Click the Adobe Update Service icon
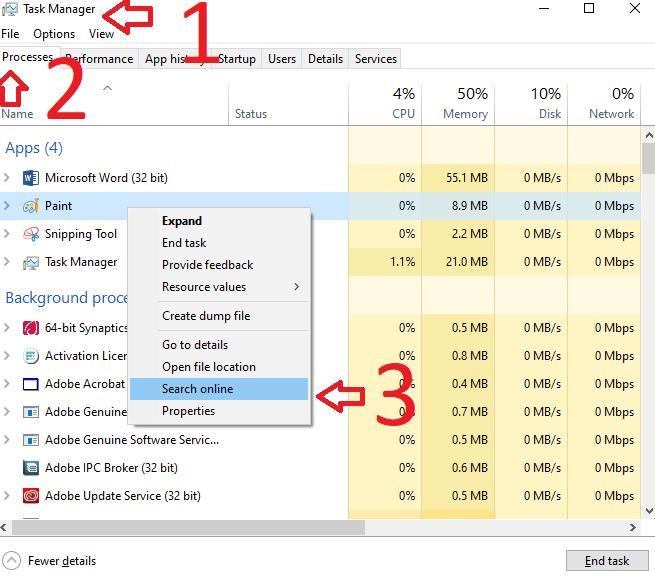The image size is (655, 579). (30, 496)
